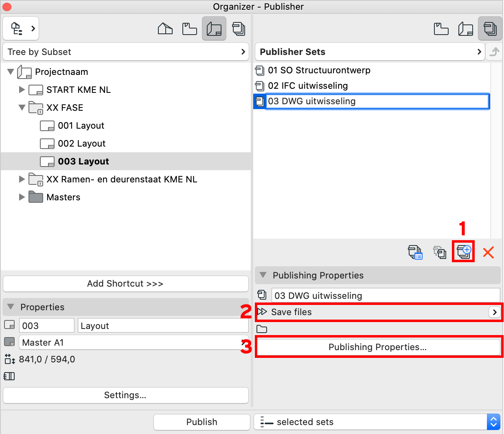504x434 pixels.
Task: Open the Publishing Properties... dialog
Action: click(x=378, y=347)
